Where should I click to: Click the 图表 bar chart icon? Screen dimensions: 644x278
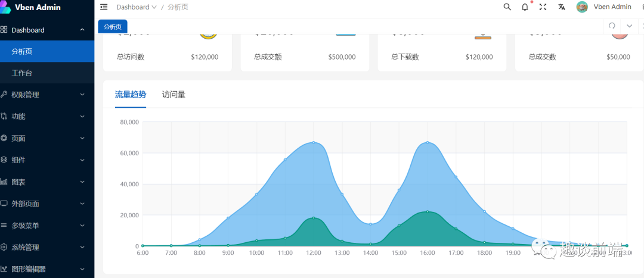[4, 182]
